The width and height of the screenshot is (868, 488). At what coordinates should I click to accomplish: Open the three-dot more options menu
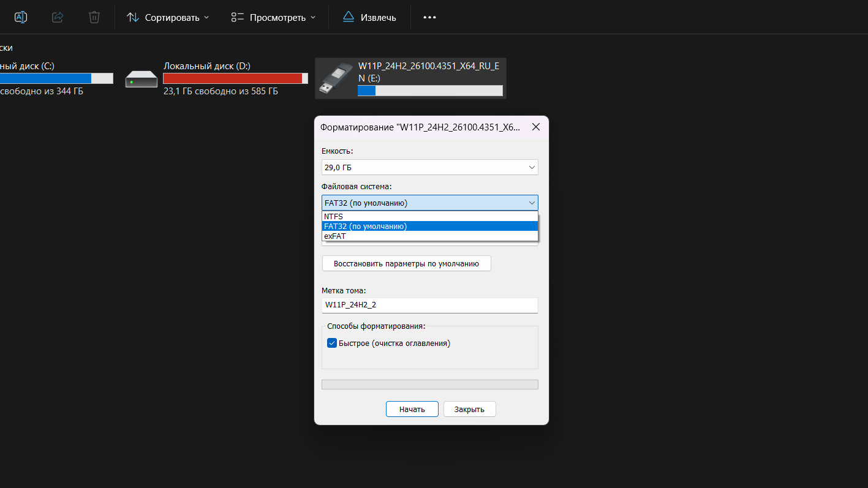point(429,17)
